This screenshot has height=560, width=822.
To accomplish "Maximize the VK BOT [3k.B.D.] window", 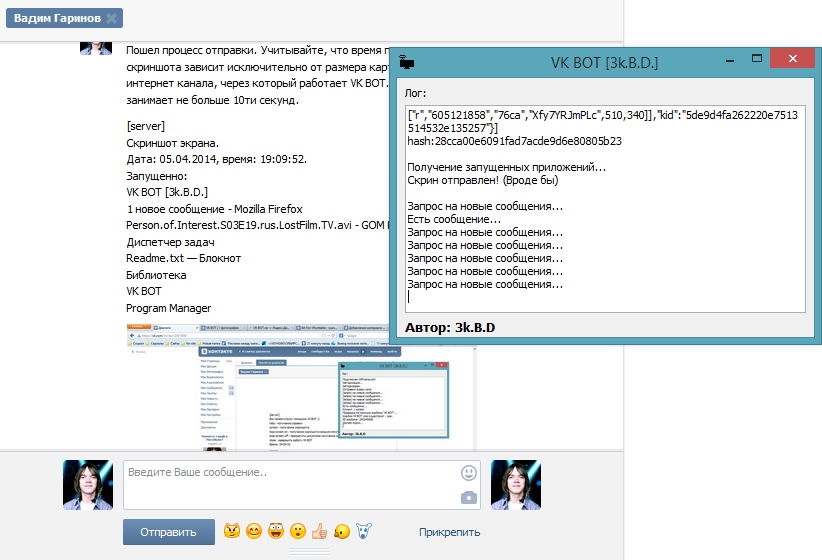I will tap(756, 59).
